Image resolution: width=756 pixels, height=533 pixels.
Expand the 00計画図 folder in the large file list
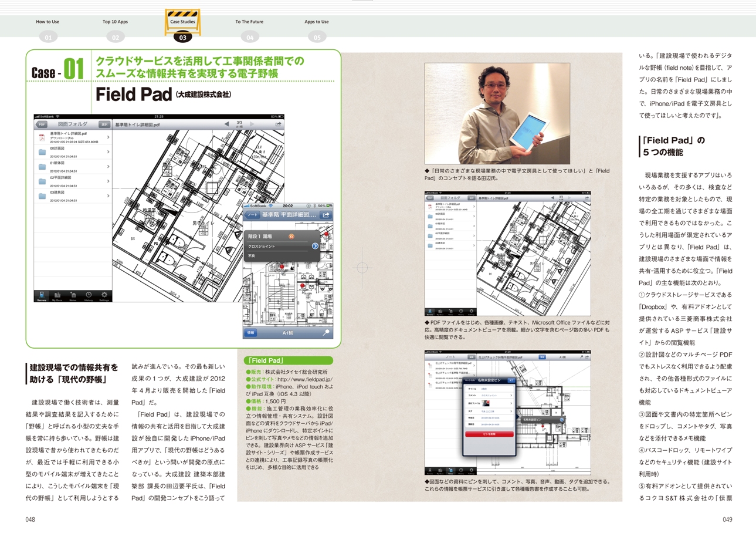click(x=109, y=153)
